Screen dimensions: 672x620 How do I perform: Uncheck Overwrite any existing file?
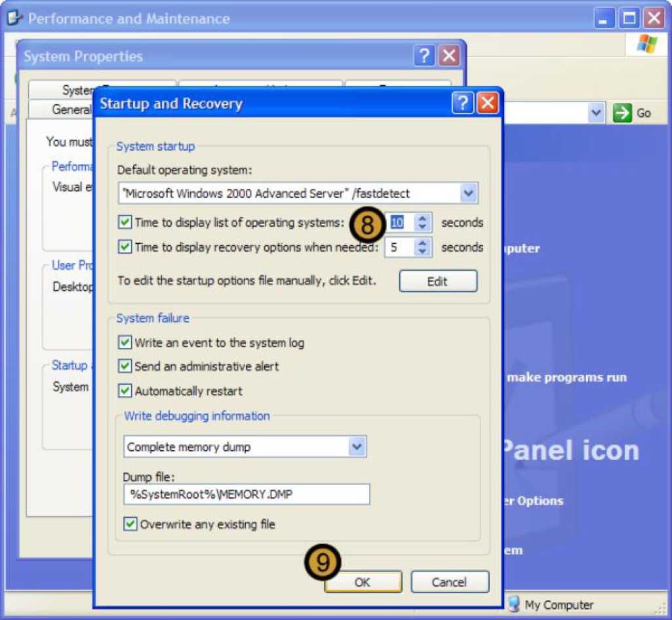(130, 524)
